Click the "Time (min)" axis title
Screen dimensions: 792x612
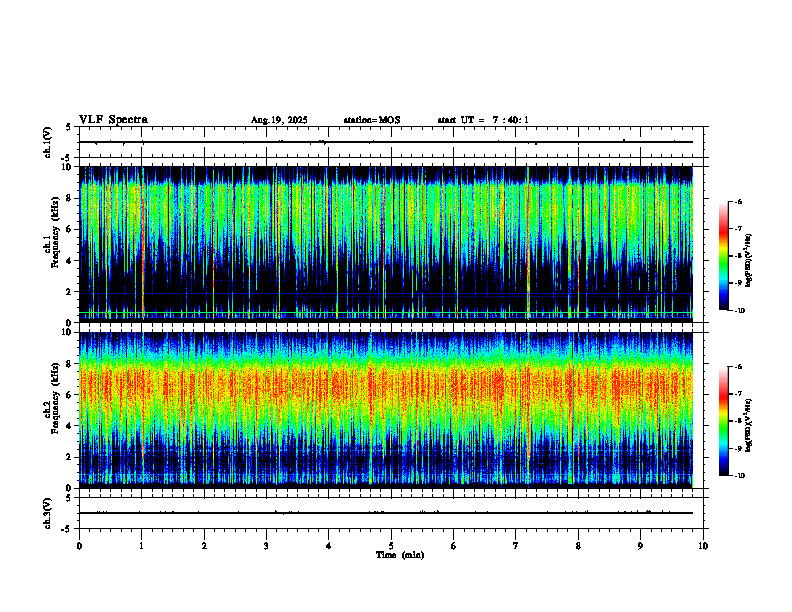coord(400,555)
